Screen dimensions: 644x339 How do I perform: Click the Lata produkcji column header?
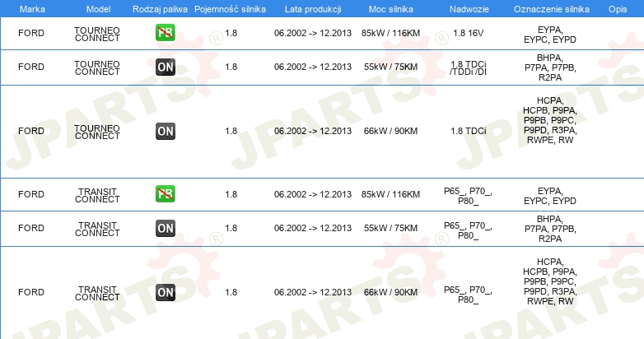313,9
